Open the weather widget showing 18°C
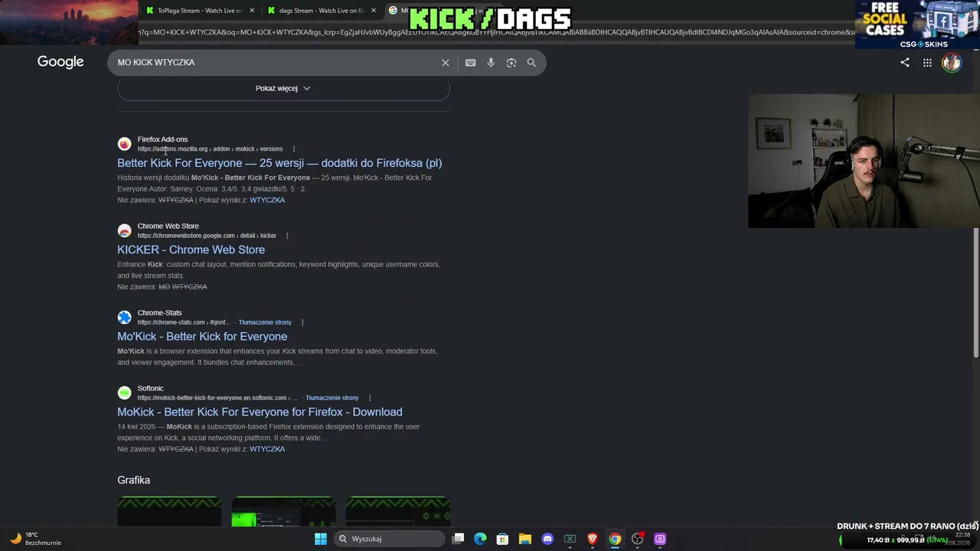Image resolution: width=980 pixels, height=551 pixels. pyautogui.click(x=34, y=539)
